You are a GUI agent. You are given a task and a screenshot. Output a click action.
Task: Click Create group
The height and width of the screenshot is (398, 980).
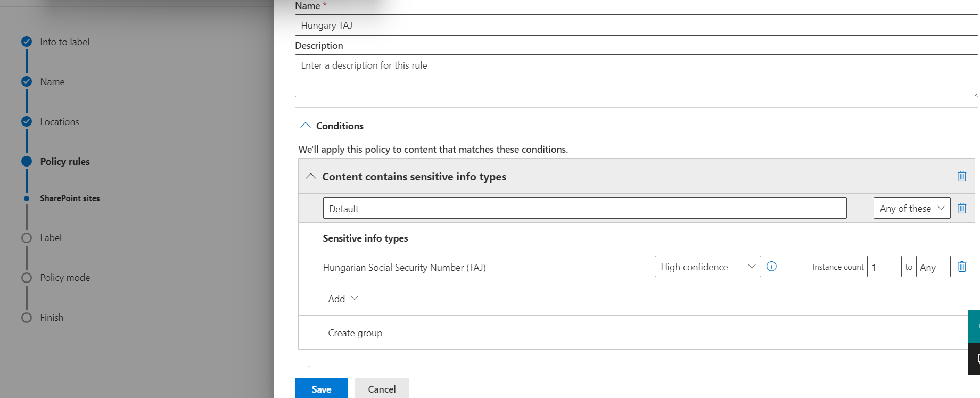pos(355,333)
